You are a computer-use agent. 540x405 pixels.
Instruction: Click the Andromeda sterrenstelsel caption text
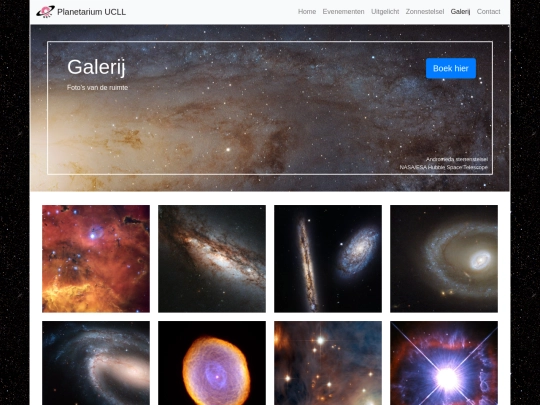457,159
